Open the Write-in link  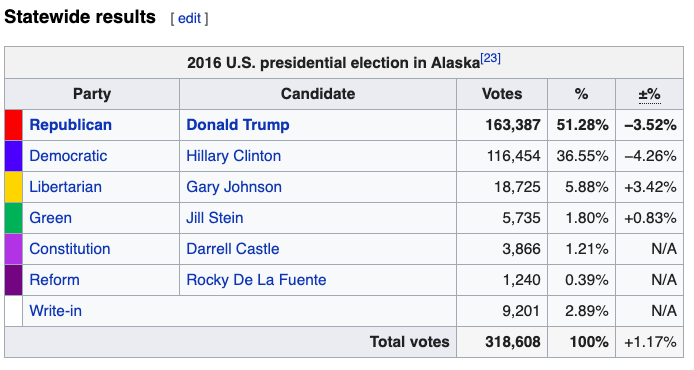click(56, 311)
